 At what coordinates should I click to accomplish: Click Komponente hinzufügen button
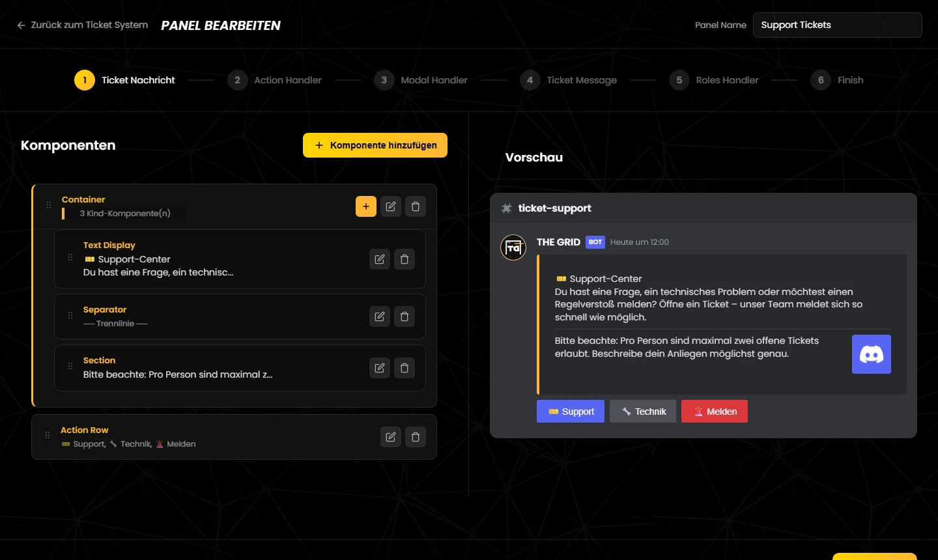(375, 145)
